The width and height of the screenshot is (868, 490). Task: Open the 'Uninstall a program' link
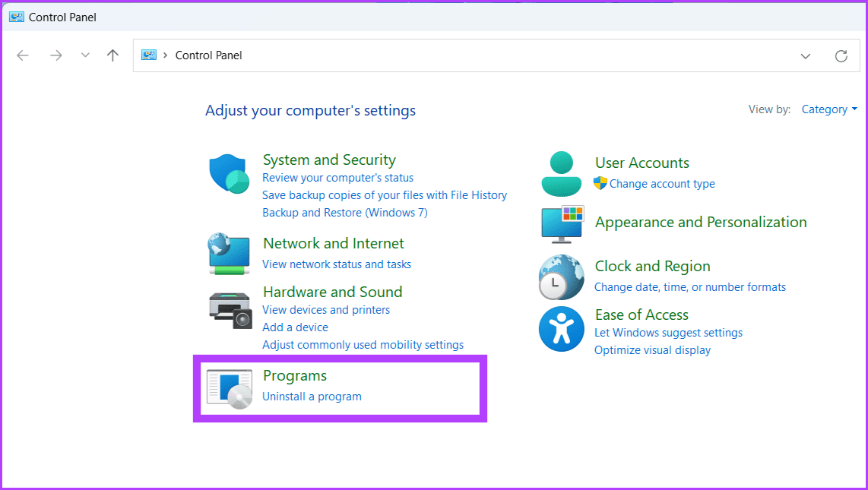(312, 396)
